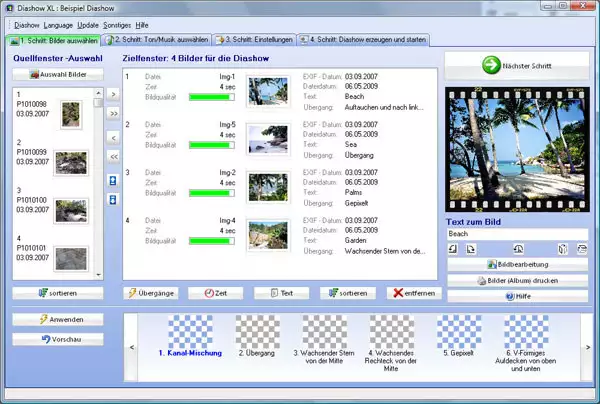600x404 pixels.
Task: Click the single left arrow remove-image button
Action: click(113, 137)
